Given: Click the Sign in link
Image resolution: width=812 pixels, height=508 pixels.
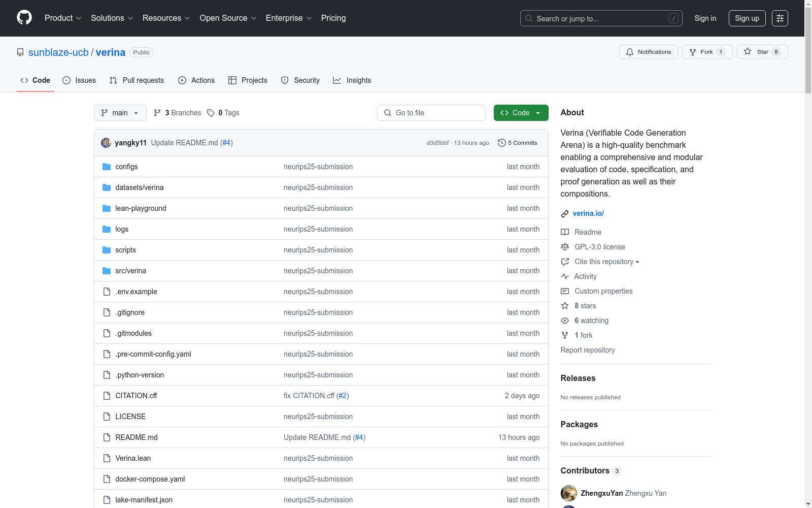Looking at the screenshot, I should [x=705, y=18].
